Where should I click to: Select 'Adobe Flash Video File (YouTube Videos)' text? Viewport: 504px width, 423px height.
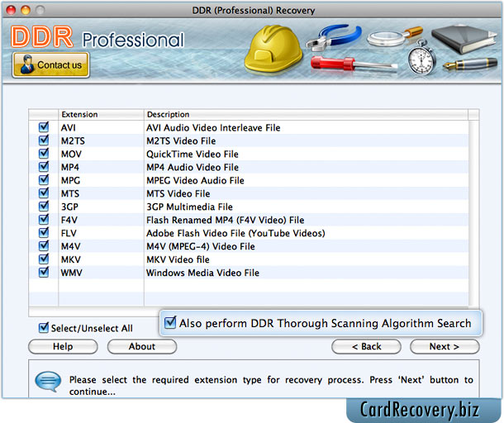pyautogui.click(x=235, y=233)
